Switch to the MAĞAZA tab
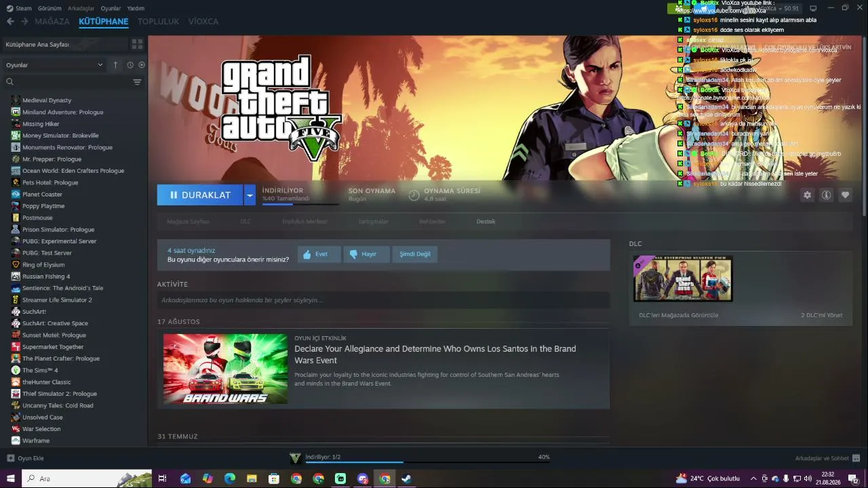The image size is (868, 488). [52, 22]
